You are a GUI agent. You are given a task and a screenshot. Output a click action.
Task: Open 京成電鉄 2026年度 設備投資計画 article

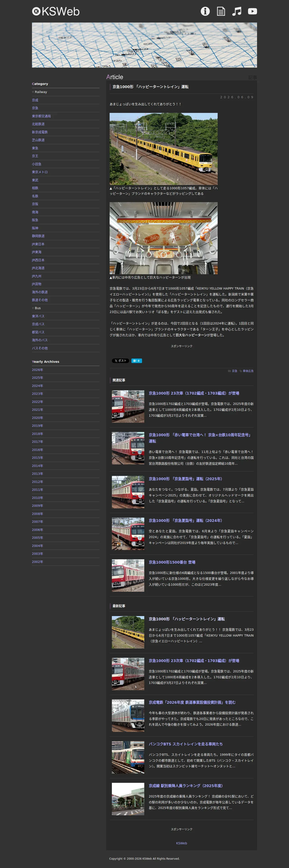tap(192, 703)
